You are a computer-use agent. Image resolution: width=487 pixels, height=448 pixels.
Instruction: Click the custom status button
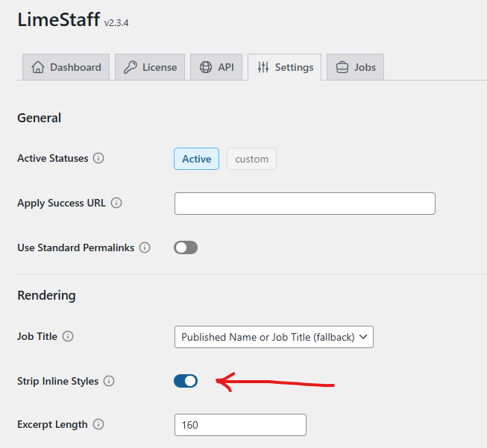(x=251, y=159)
